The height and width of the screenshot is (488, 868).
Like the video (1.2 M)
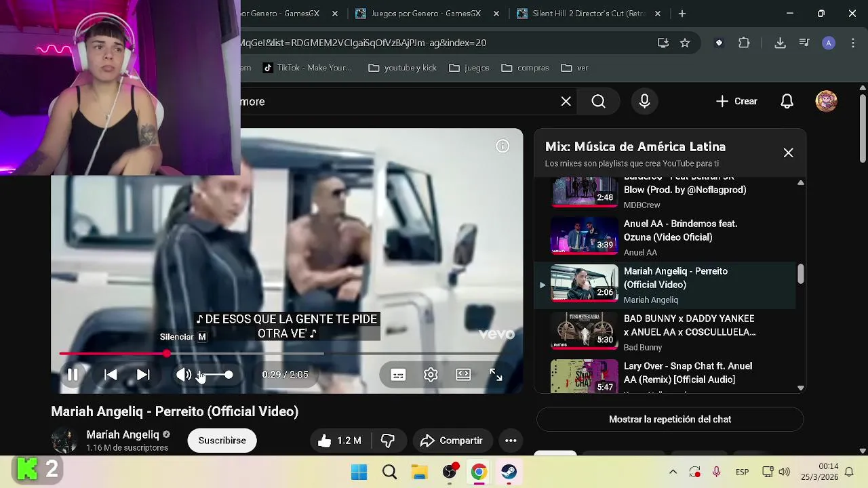pos(340,441)
